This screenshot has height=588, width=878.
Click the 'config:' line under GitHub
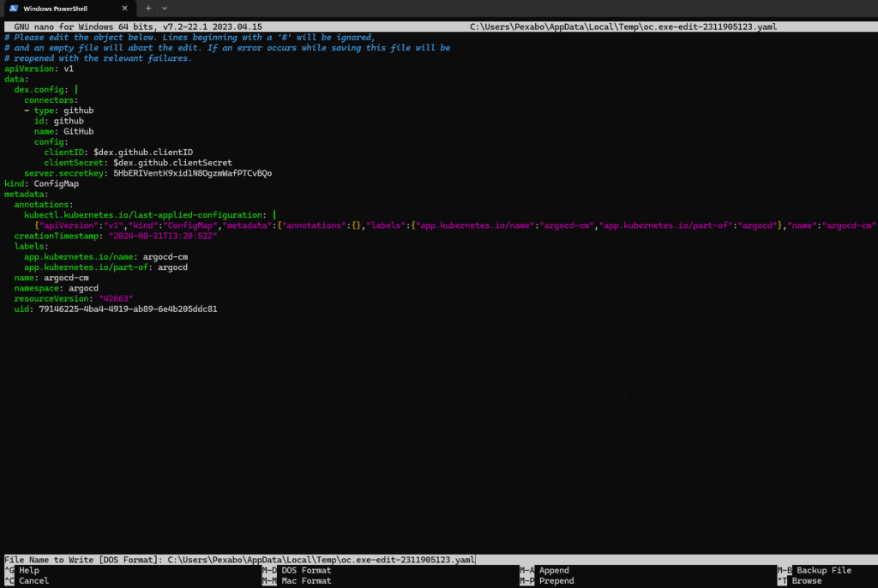(x=51, y=141)
